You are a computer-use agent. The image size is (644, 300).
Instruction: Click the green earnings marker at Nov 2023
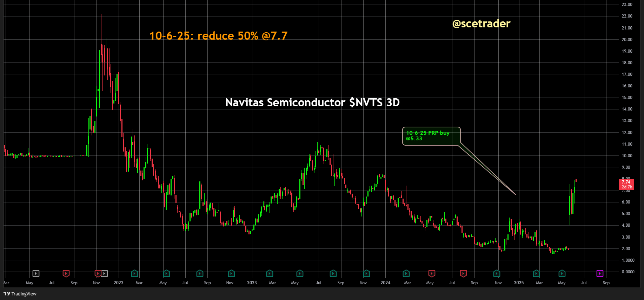click(x=366, y=273)
